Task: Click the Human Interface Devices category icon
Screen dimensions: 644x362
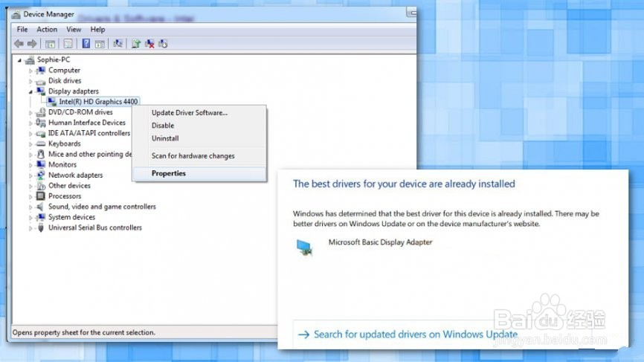Action: point(41,123)
